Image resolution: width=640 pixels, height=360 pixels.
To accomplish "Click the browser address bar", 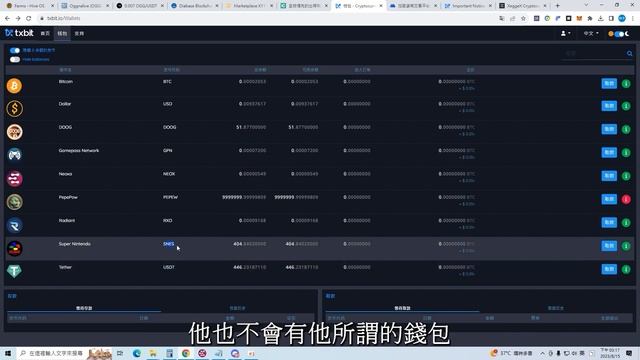I will pos(267,18).
